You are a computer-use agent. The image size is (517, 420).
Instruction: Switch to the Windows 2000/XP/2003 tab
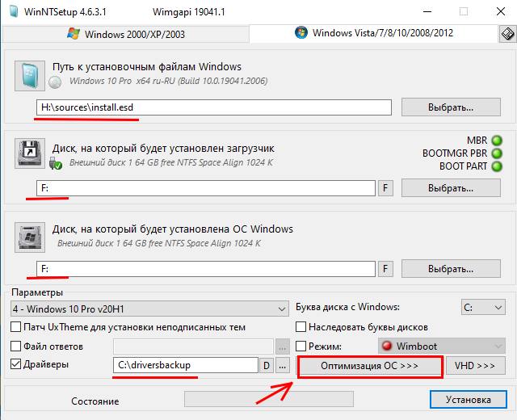[x=126, y=34]
